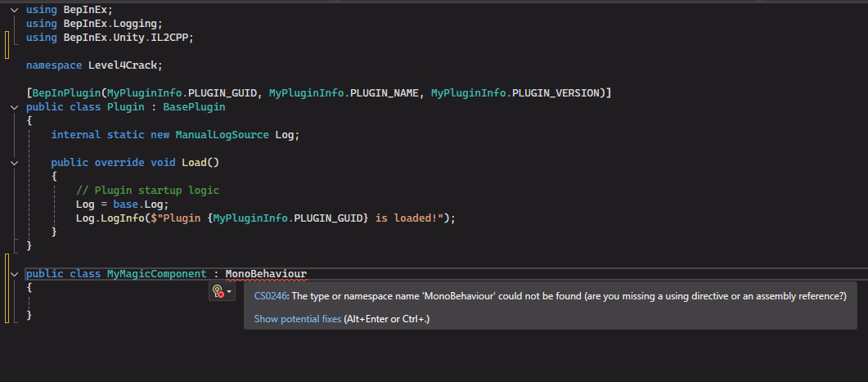The image size is (868, 382).
Task: Open the dropdown arrow beside the lightbulb
Action: [x=229, y=291]
